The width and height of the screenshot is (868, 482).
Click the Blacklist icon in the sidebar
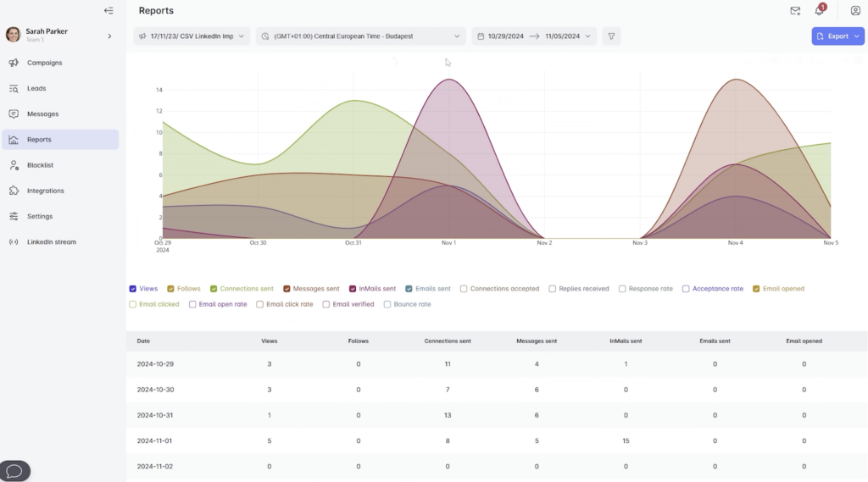(x=14, y=165)
